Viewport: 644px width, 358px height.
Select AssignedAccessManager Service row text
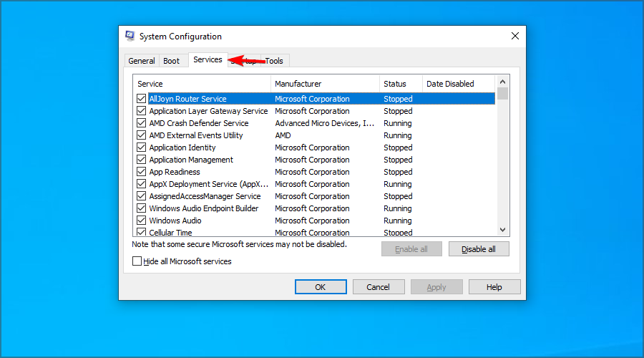click(x=205, y=196)
